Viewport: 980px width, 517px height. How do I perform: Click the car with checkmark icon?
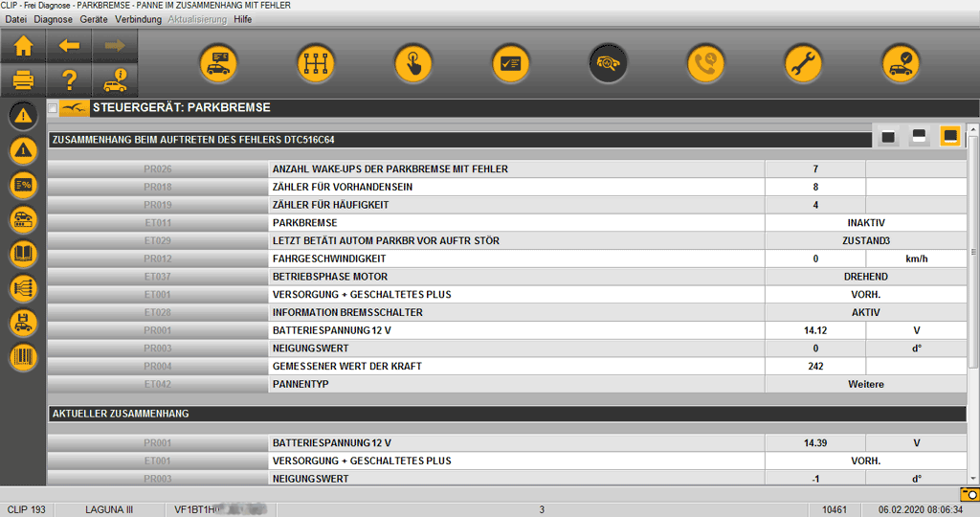901,64
